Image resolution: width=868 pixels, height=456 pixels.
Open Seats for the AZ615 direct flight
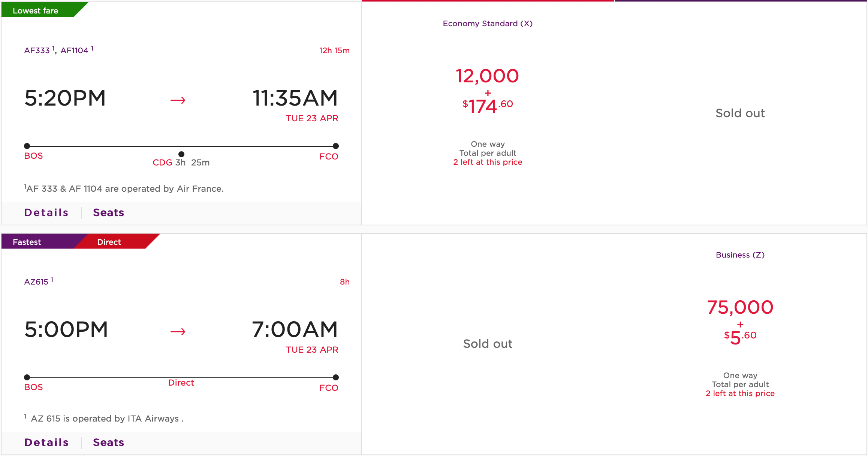click(x=108, y=443)
